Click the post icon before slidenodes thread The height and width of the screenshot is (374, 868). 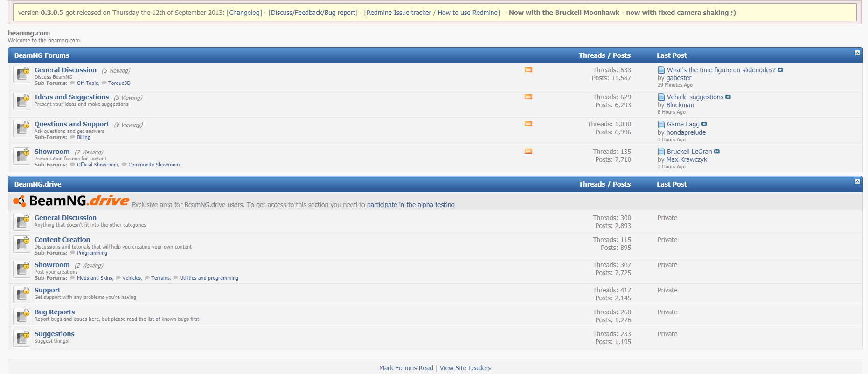pos(661,70)
